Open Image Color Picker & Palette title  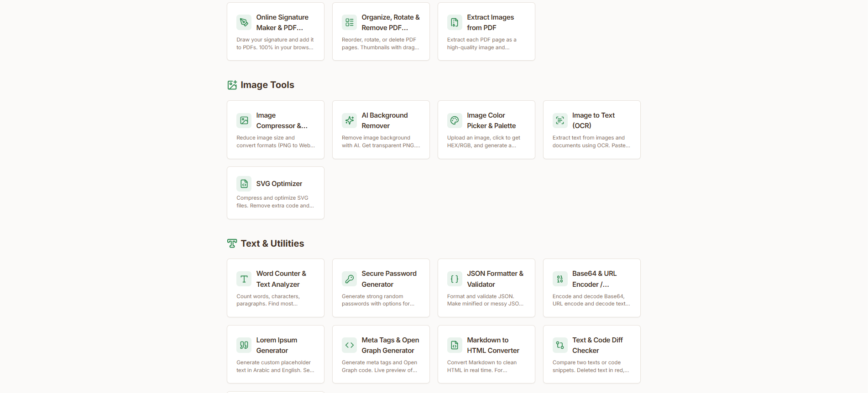point(492,120)
